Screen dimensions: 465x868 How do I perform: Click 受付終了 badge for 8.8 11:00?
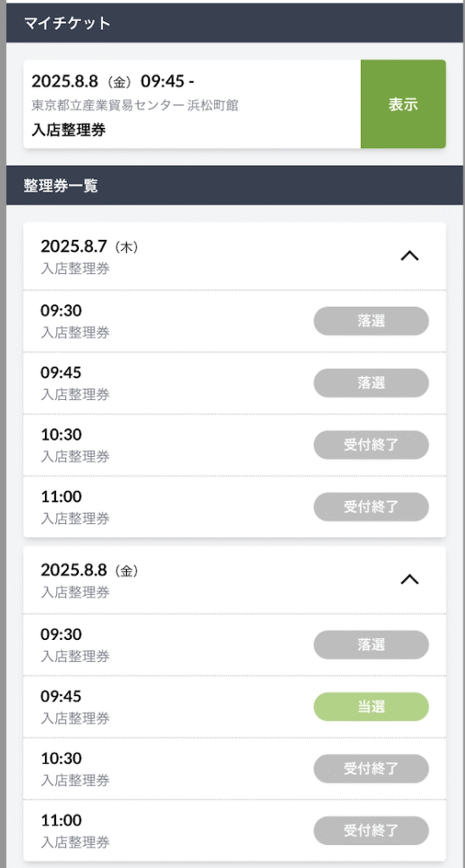(371, 831)
